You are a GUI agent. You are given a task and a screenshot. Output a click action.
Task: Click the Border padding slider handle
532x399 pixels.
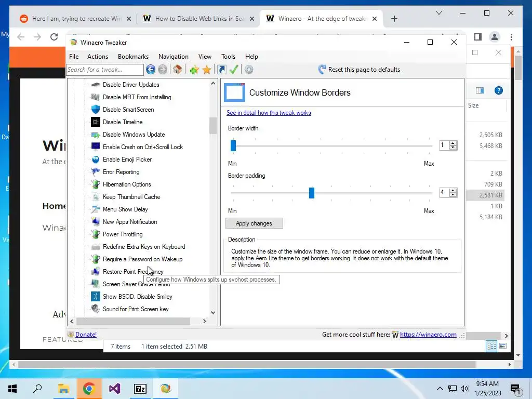click(x=312, y=193)
